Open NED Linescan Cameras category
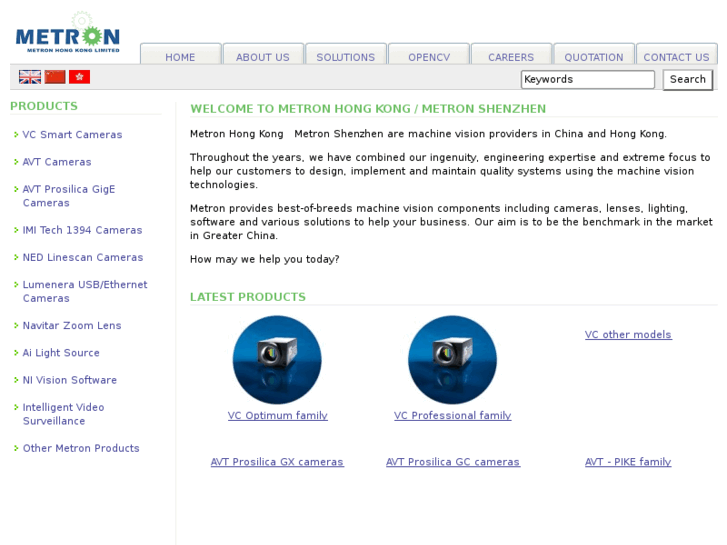Screen dimensions: 727x545 pyautogui.click(x=83, y=257)
